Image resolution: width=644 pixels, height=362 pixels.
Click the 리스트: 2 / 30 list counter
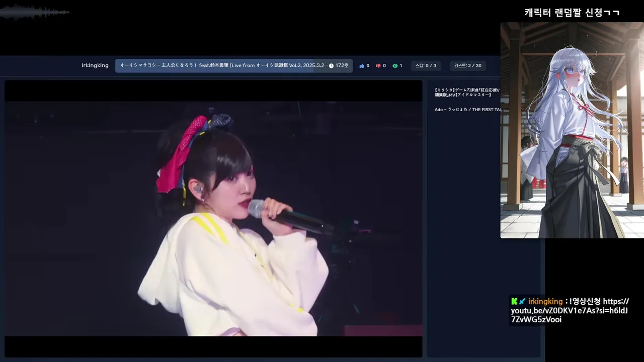(x=468, y=66)
